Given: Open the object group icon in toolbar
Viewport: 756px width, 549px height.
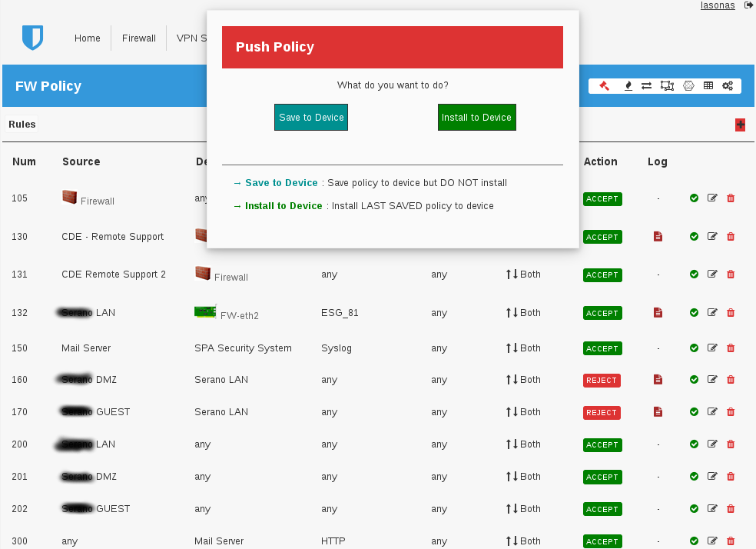Looking at the screenshot, I should click(667, 86).
